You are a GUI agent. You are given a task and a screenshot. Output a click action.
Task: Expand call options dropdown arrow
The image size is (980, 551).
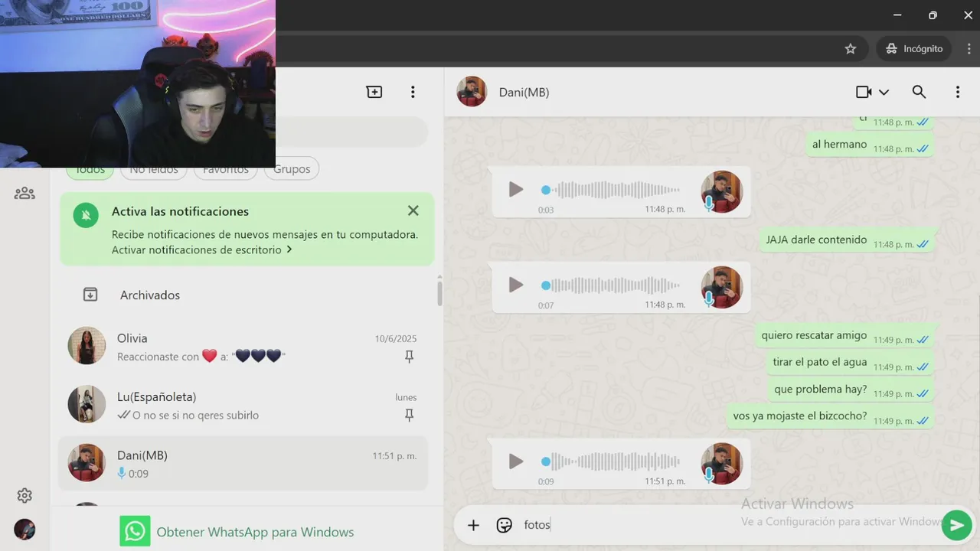click(x=884, y=92)
